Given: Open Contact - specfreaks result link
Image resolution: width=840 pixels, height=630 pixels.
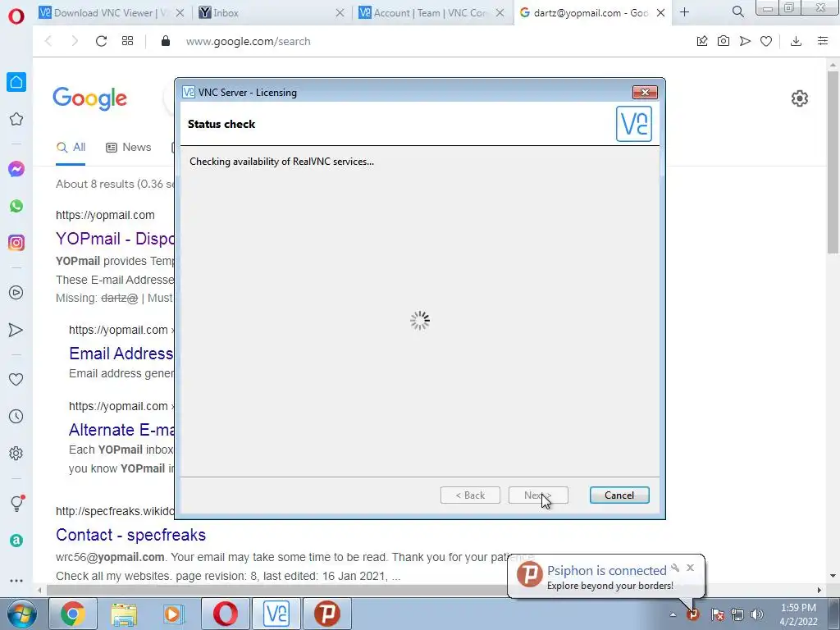Looking at the screenshot, I should pyautogui.click(x=130, y=535).
